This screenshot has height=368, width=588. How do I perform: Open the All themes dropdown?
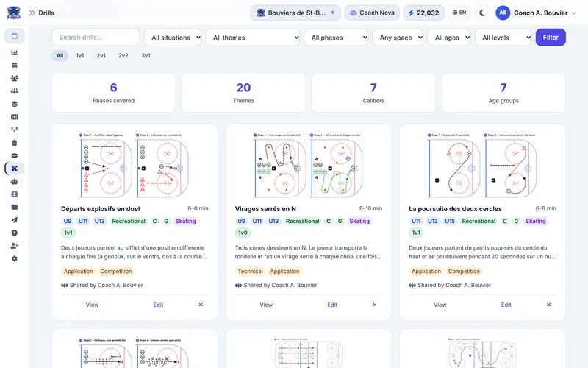click(253, 38)
